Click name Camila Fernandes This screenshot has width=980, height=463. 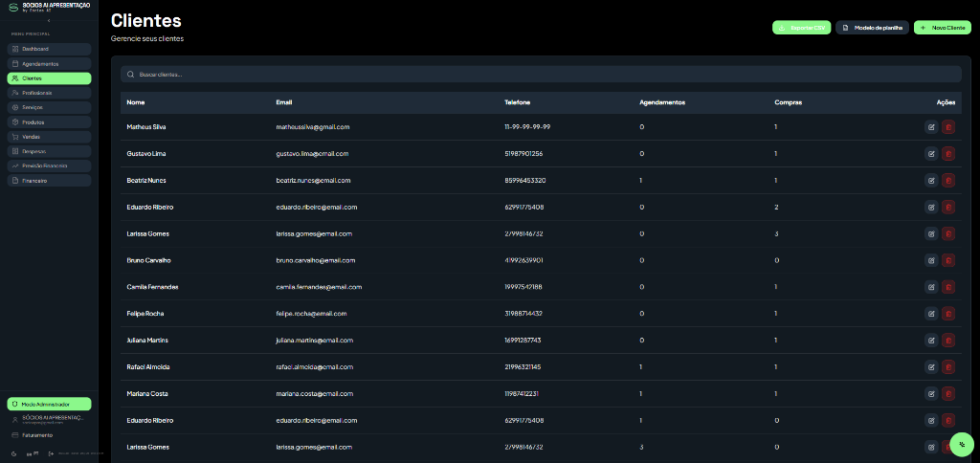[x=152, y=287]
